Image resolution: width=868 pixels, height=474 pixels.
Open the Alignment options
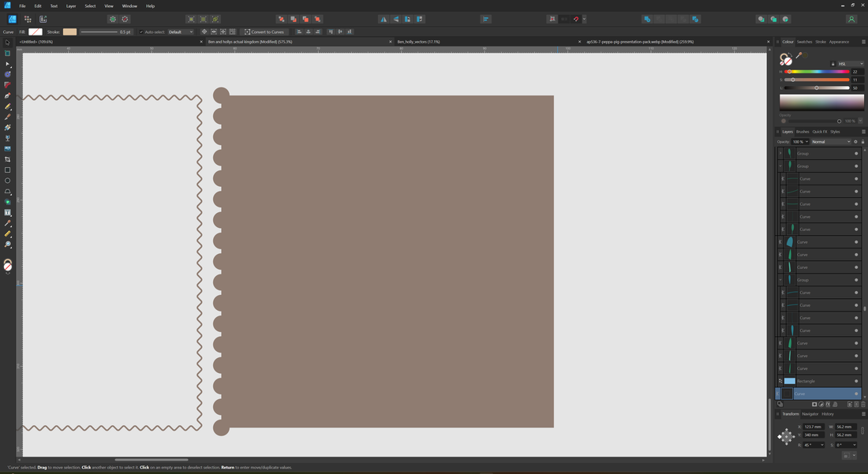[485, 19]
